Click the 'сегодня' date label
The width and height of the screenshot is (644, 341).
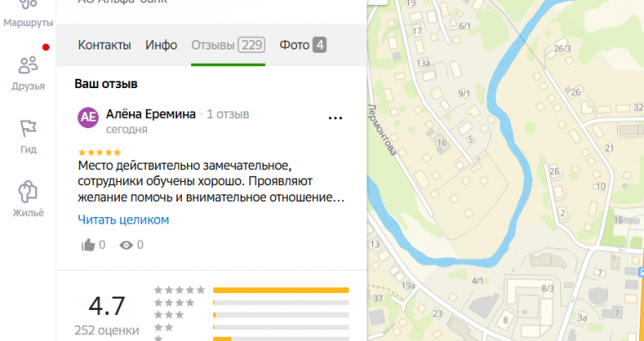[x=127, y=130]
